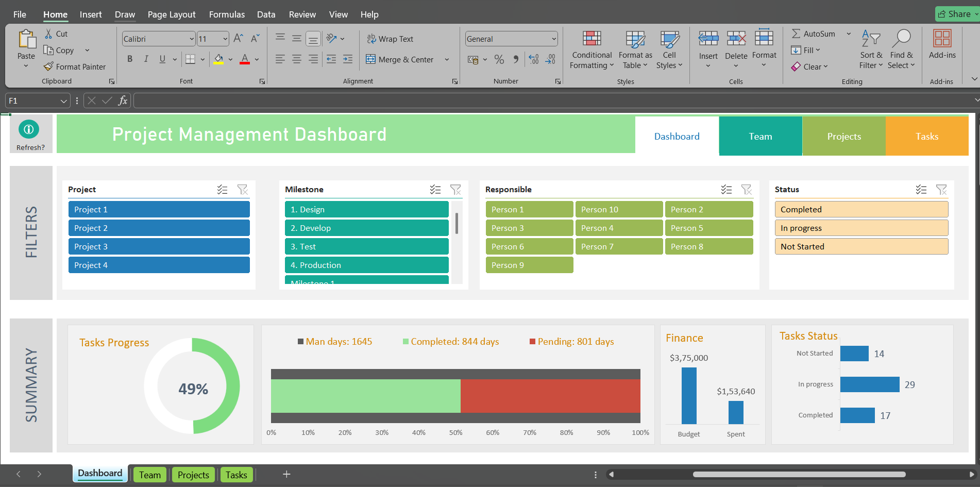Apply Percent number style
The image size is (980, 487).
coord(499,59)
